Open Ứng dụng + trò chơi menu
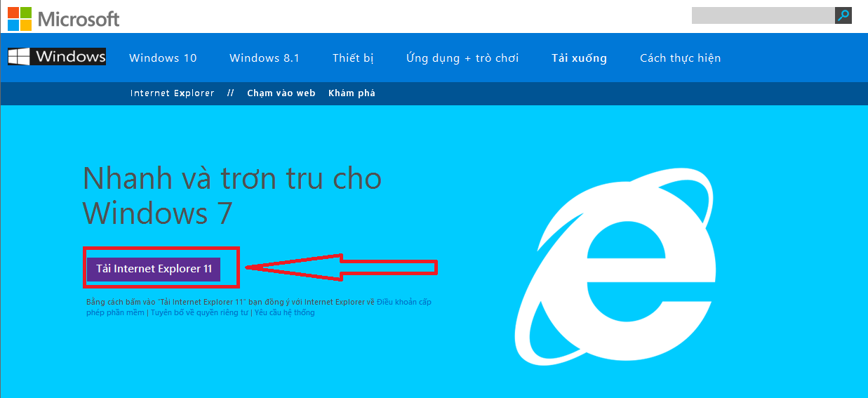Screen dimensions: 868x398 coord(462,58)
